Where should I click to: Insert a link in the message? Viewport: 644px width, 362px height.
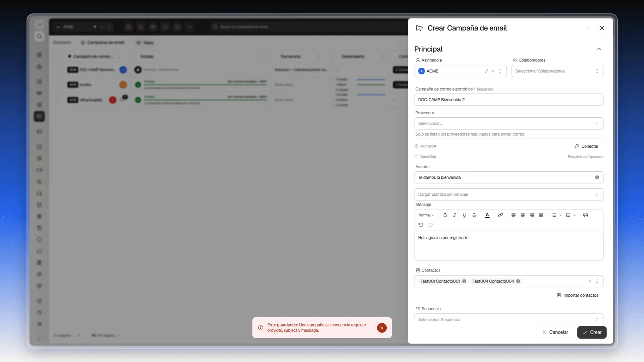[x=500, y=215]
